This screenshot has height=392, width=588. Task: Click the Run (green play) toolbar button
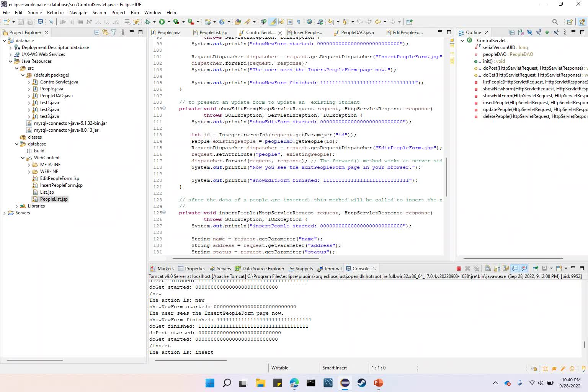tap(162, 22)
